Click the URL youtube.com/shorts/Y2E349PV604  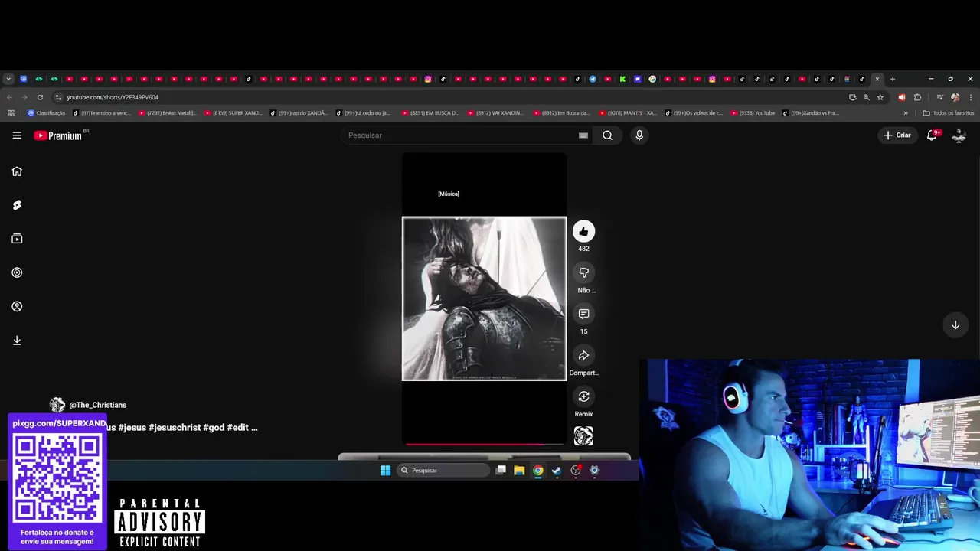(x=113, y=97)
